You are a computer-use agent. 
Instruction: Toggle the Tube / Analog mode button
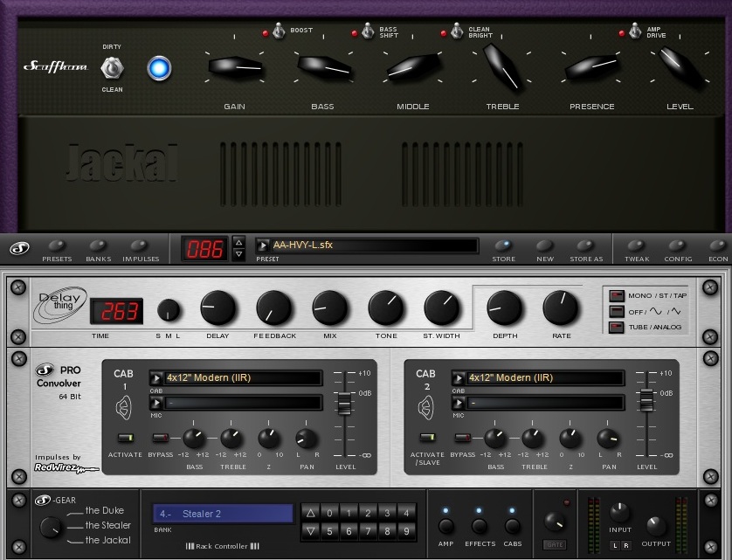click(x=616, y=328)
